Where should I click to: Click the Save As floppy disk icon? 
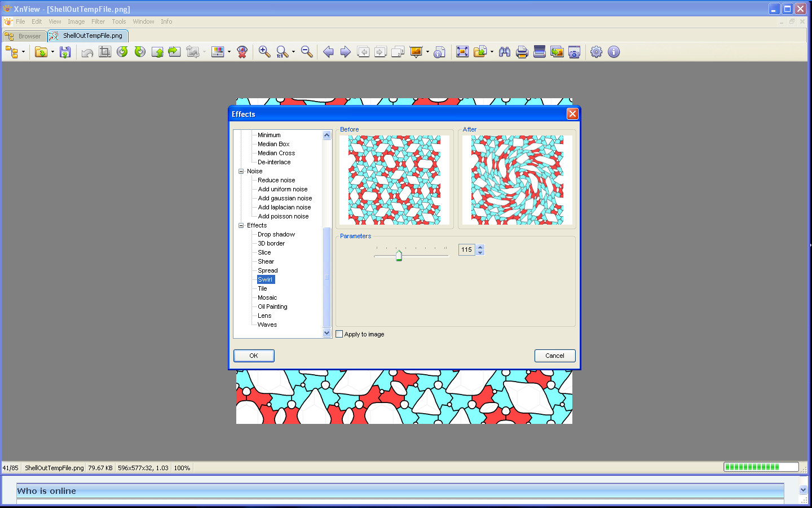65,52
